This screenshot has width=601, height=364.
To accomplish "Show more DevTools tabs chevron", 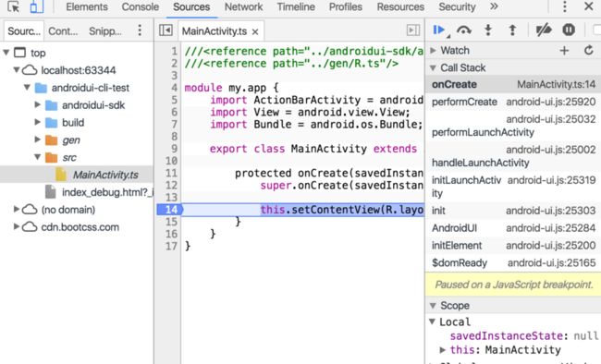I will (x=494, y=6).
